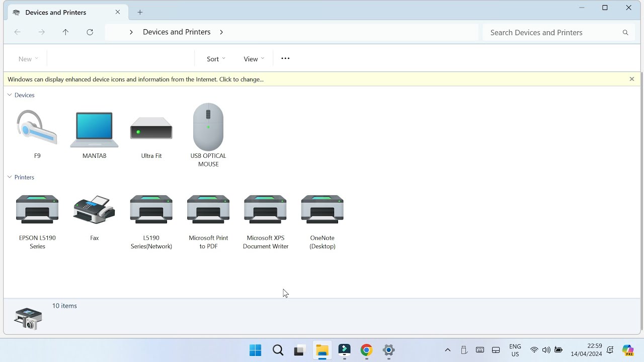Open the Sort dropdown
Image resolution: width=644 pixels, height=362 pixels.
(216, 59)
